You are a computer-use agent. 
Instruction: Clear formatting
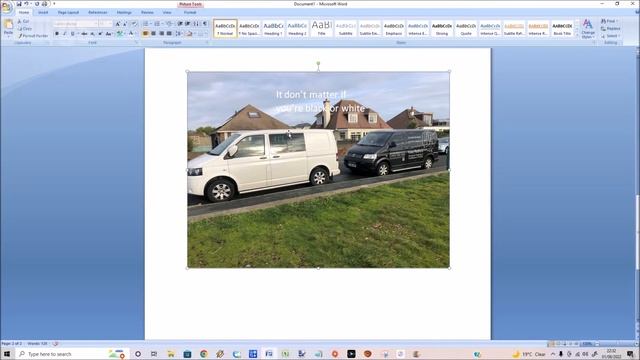[x=134, y=24]
